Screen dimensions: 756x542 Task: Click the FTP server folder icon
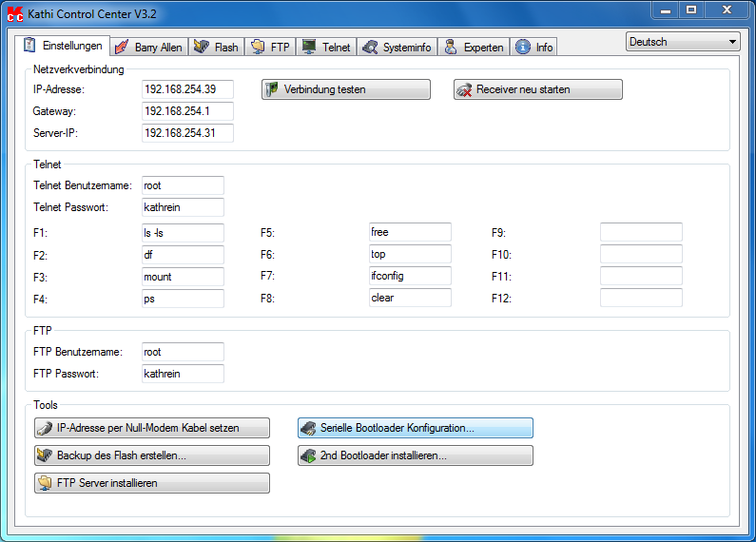pos(45,483)
